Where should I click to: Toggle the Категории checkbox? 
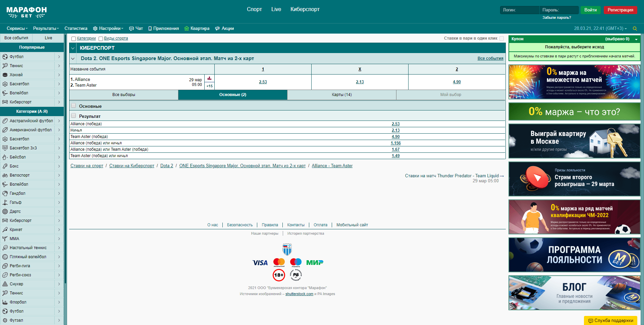73,39
